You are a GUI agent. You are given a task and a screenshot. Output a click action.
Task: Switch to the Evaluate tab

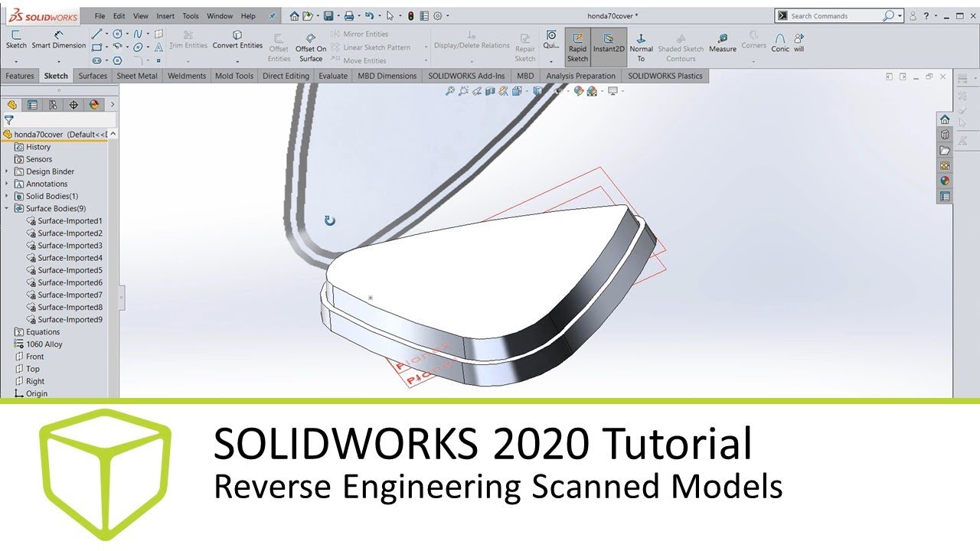pyautogui.click(x=333, y=76)
